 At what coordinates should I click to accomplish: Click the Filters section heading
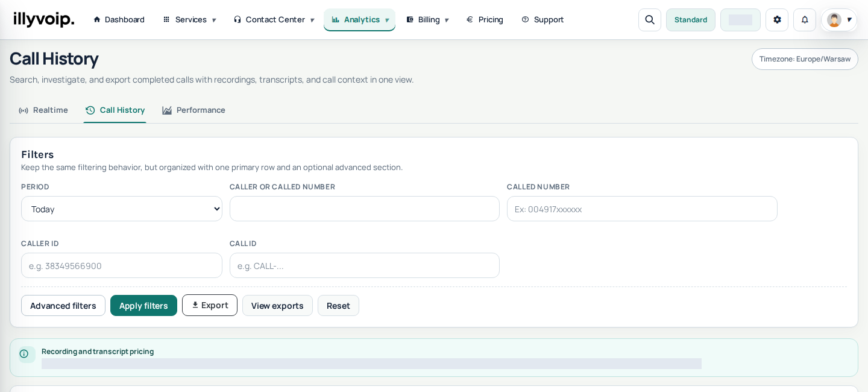(37, 154)
